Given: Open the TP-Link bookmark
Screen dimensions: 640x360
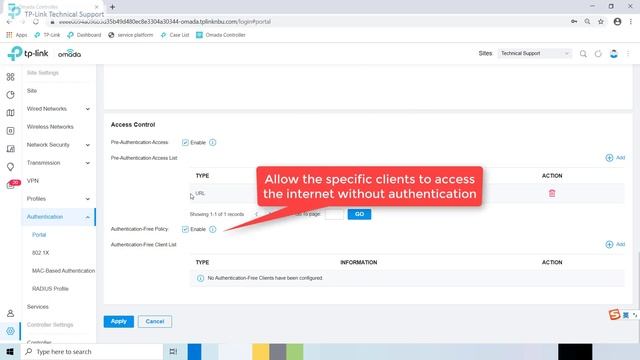Looking at the screenshot, I should tap(47, 35).
